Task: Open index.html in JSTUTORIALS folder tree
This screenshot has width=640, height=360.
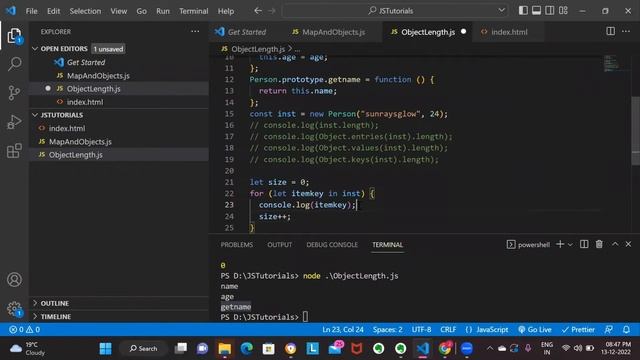Action: tap(118, 128)
